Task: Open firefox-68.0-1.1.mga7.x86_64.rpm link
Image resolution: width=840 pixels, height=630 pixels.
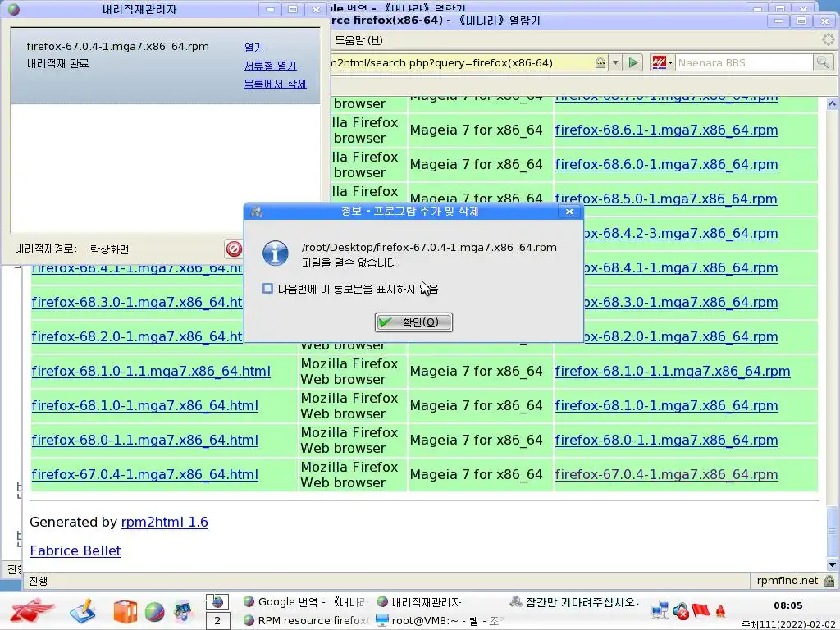Action: pos(666,440)
